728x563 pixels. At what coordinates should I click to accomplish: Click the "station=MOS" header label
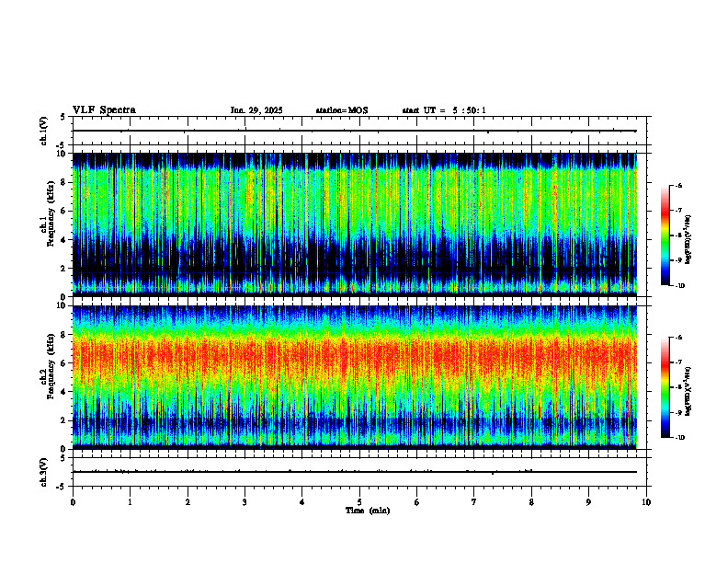point(342,110)
